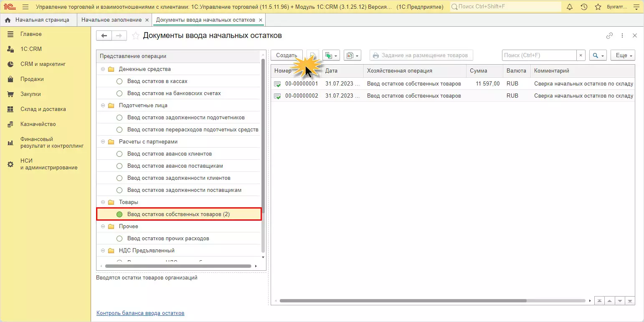Open the history clock icon

pos(584,7)
